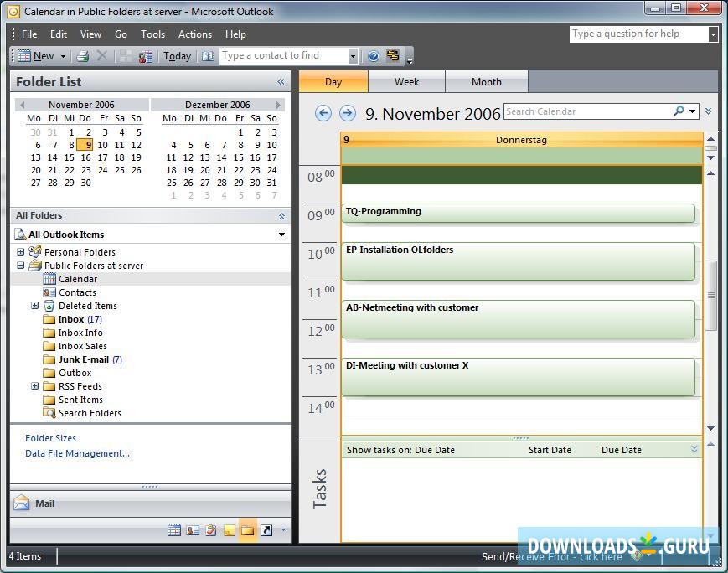Image resolution: width=728 pixels, height=573 pixels.
Task: Click the Shortcuts icon in navigation bar
Action: 266,529
